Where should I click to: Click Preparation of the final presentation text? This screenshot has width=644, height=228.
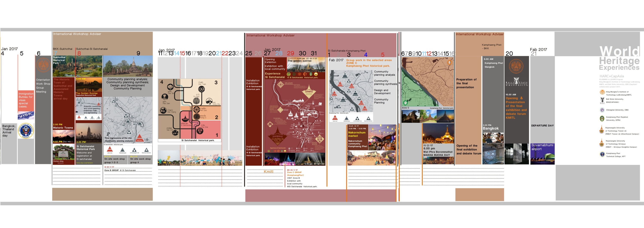tap(466, 83)
